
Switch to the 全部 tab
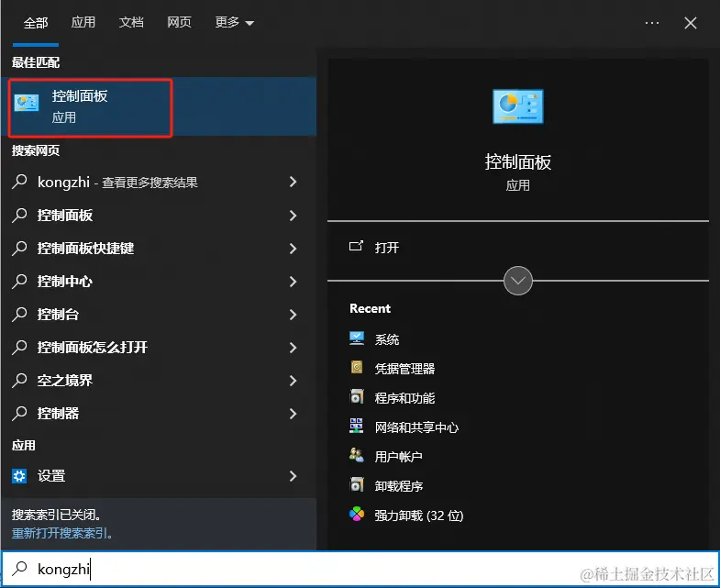tap(36, 23)
